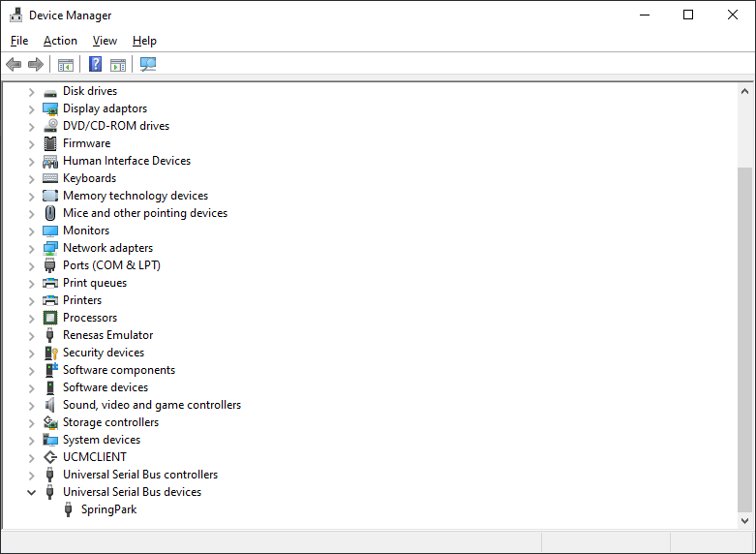Maximize the Device Manager window
This screenshot has width=756, height=554.
tap(688, 15)
